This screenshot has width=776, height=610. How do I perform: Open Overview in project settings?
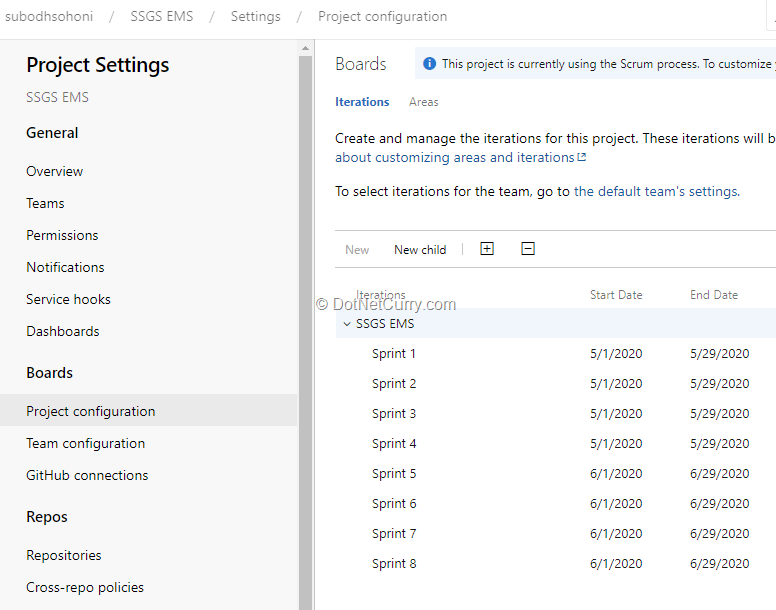(x=54, y=171)
